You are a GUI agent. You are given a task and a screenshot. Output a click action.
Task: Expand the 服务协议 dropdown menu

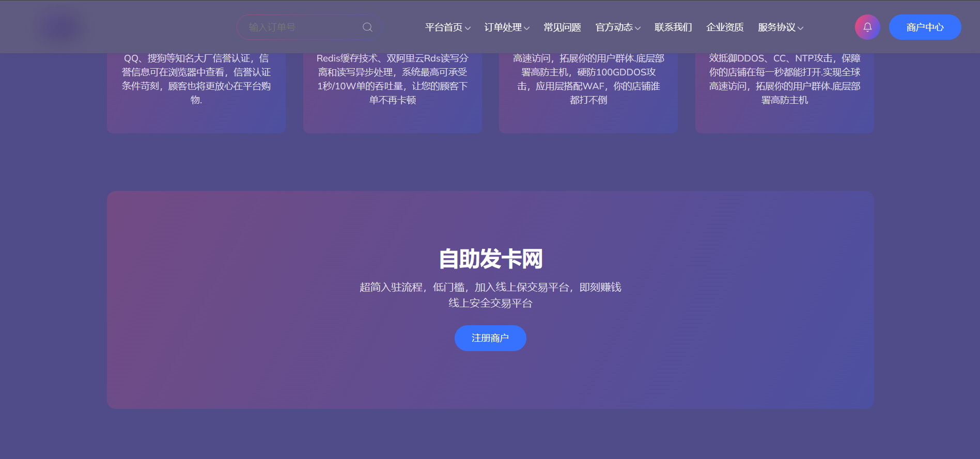[x=781, y=27]
